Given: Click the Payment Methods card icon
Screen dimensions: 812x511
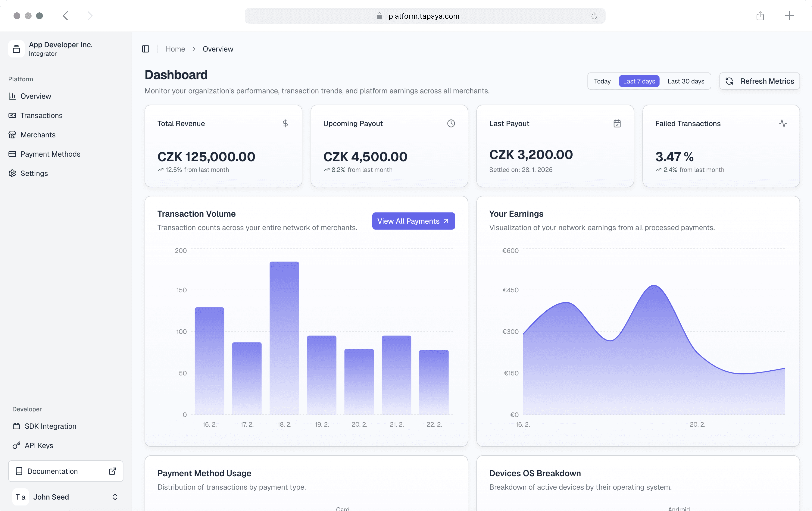Looking at the screenshot, I should coord(12,154).
